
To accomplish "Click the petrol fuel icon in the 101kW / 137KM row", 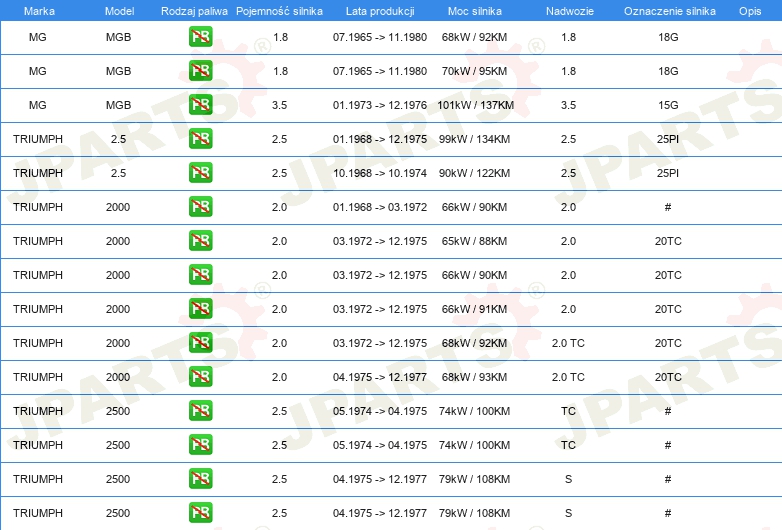I will click(200, 105).
